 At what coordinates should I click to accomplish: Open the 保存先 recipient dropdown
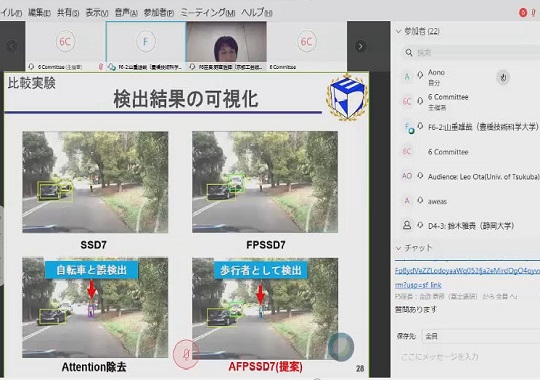481,336
